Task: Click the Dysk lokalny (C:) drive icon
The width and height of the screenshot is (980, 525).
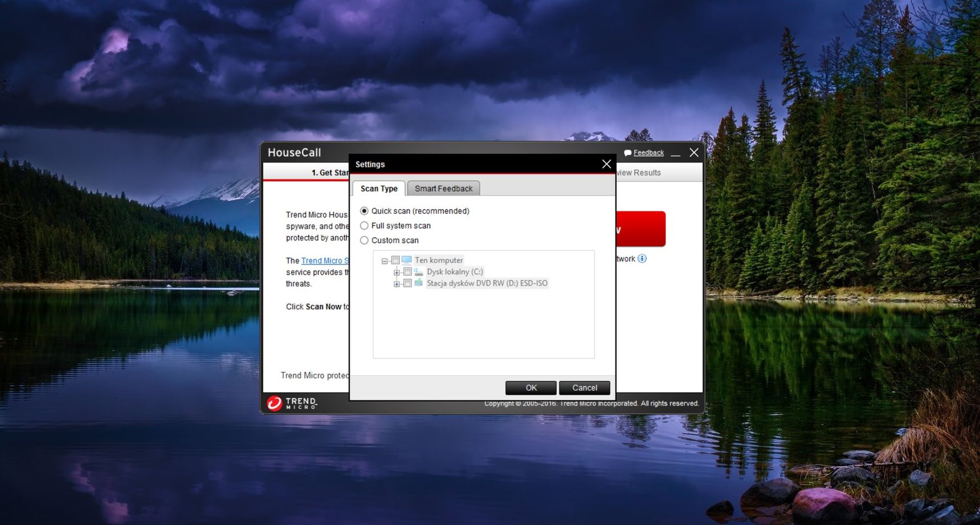Action: click(x=418, y=272)
